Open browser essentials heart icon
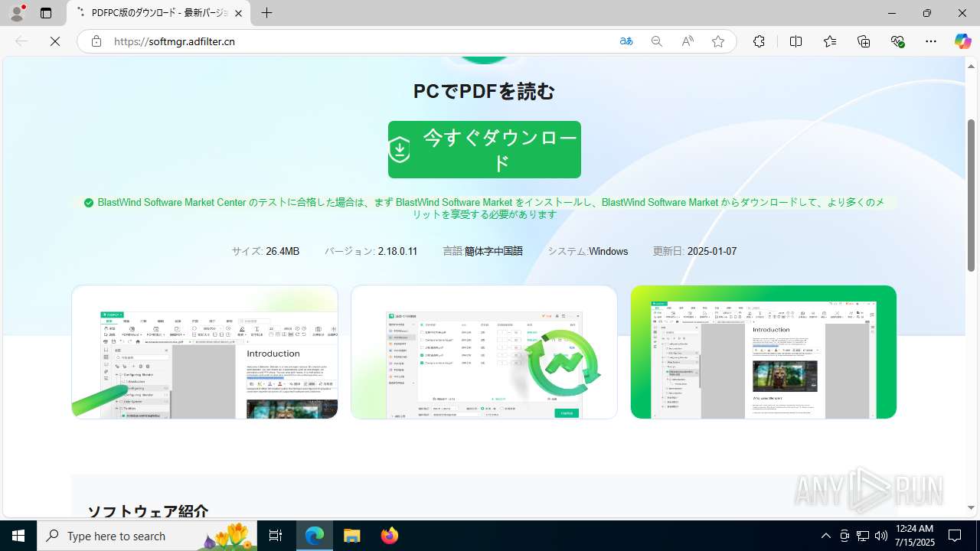980x551 pixels. (x=898, y=41)
